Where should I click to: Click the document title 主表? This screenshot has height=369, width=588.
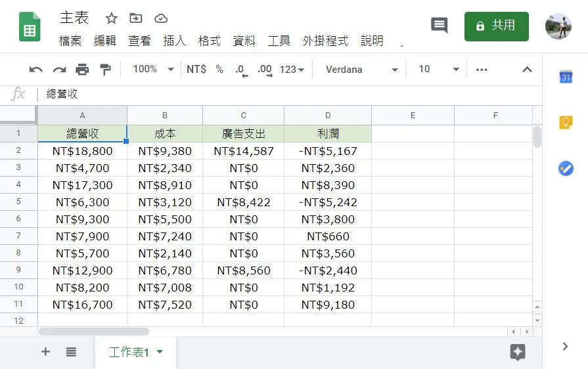coord(74,18)
